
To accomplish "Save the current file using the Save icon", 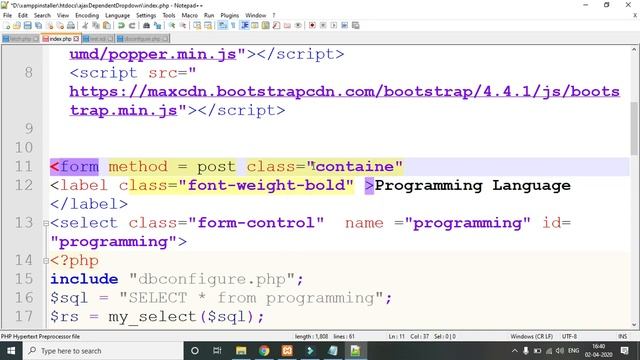I will [27, 25].
